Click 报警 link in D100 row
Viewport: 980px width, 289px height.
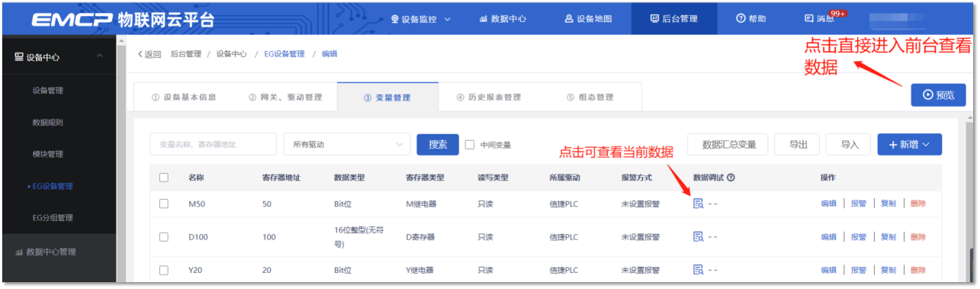coord(858,237)
